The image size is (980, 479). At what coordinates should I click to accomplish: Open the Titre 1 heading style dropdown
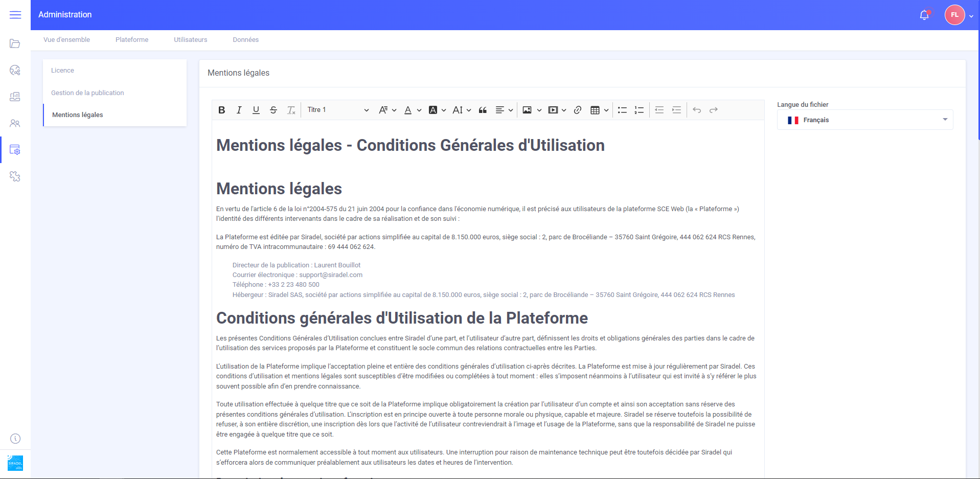pos(338,110)
